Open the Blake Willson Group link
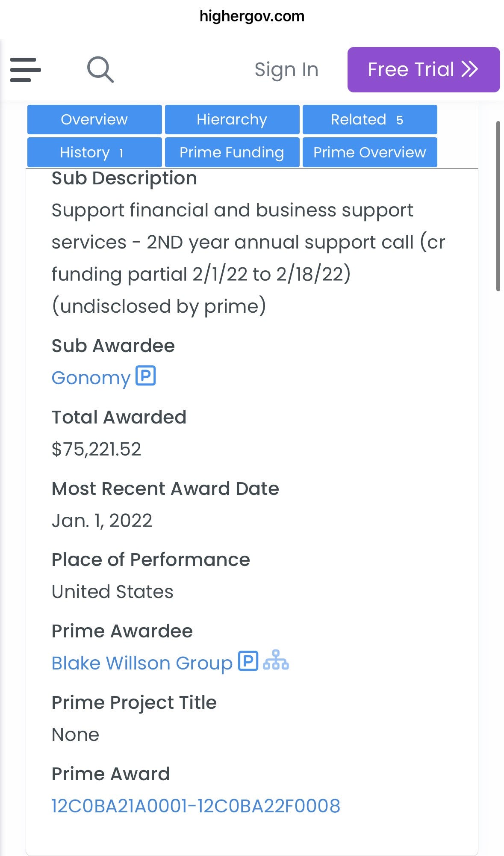Screen dimensions: 504x856 click(142, 663)
